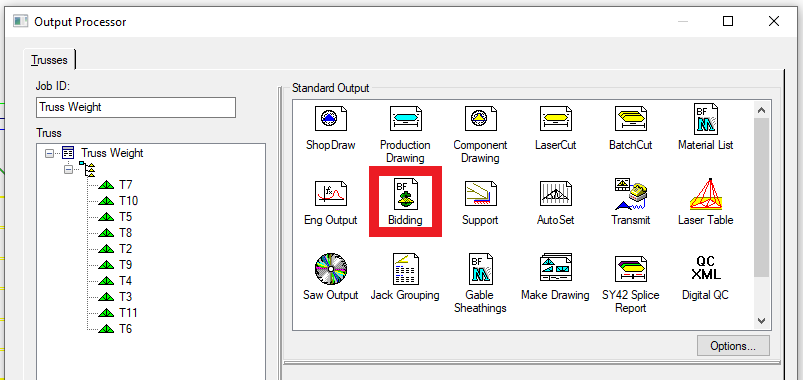803x380 pixels.
Task: Select the Truss Weight job in tree
Action: pyautogui.click(x=112, y=153)
